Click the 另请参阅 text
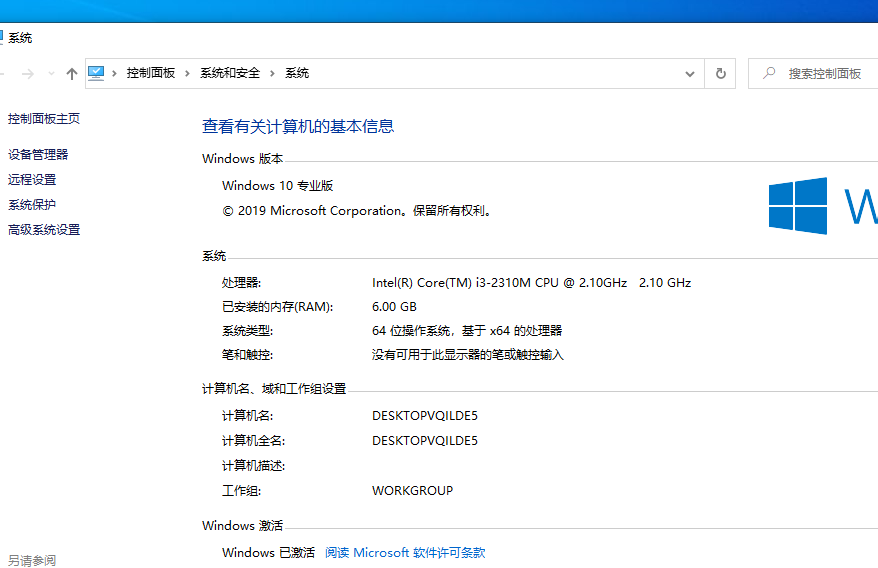Screen dimensions: 878x568 point(32,560)
